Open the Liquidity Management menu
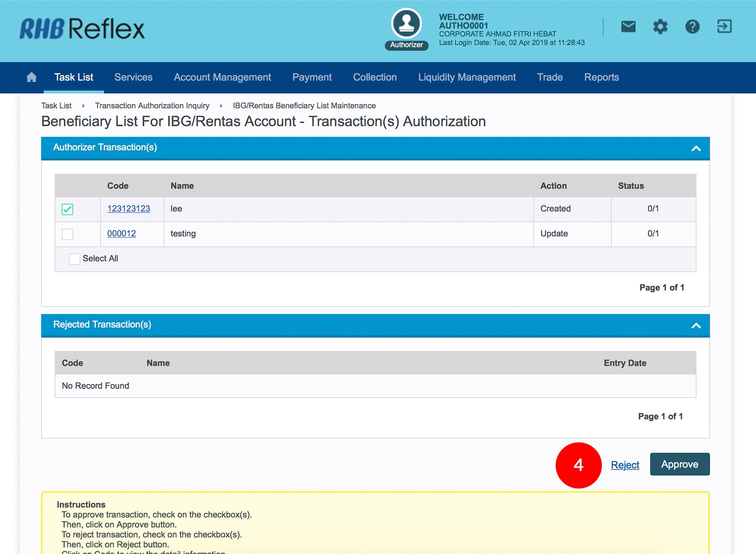The image size is (756, 554). pyautogui.click(x=467, y=77)
